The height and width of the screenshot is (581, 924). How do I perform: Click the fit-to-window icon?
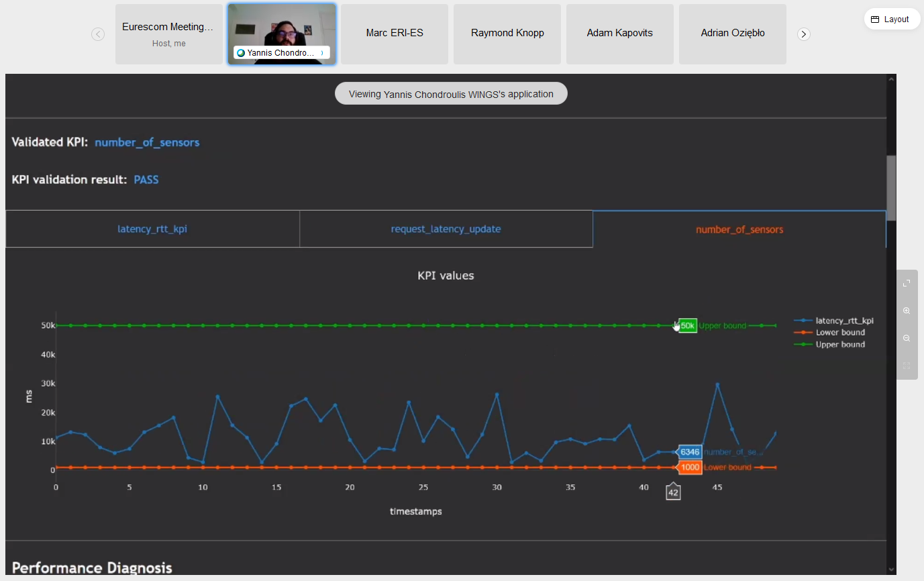point(907,366)
